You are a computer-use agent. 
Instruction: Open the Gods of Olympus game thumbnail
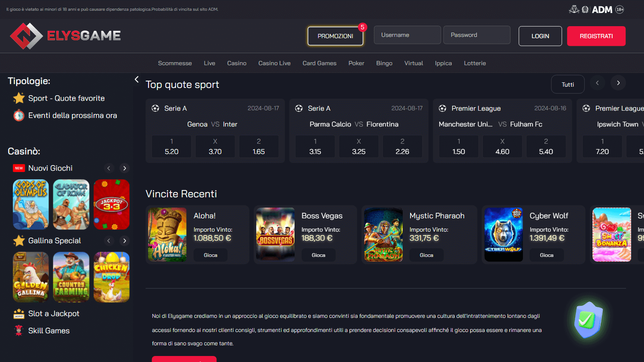point(31,205)
